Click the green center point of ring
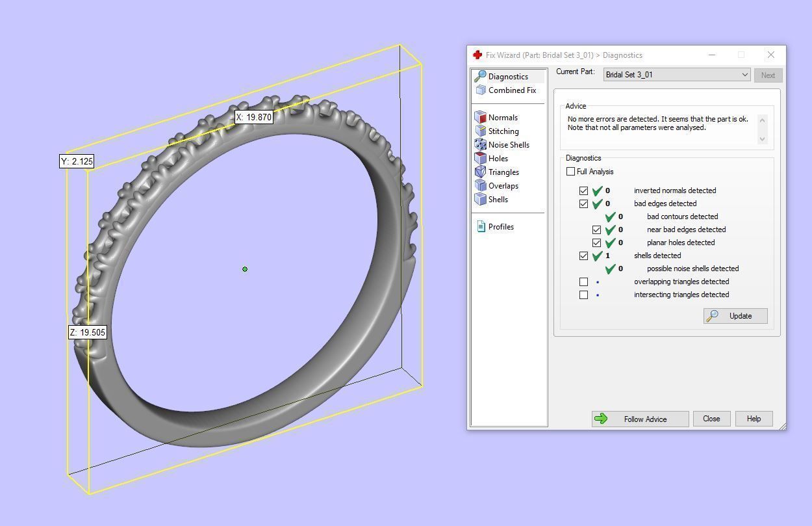Image resolution: width=812 pixels, height=526 pixels. coord(245,269)
